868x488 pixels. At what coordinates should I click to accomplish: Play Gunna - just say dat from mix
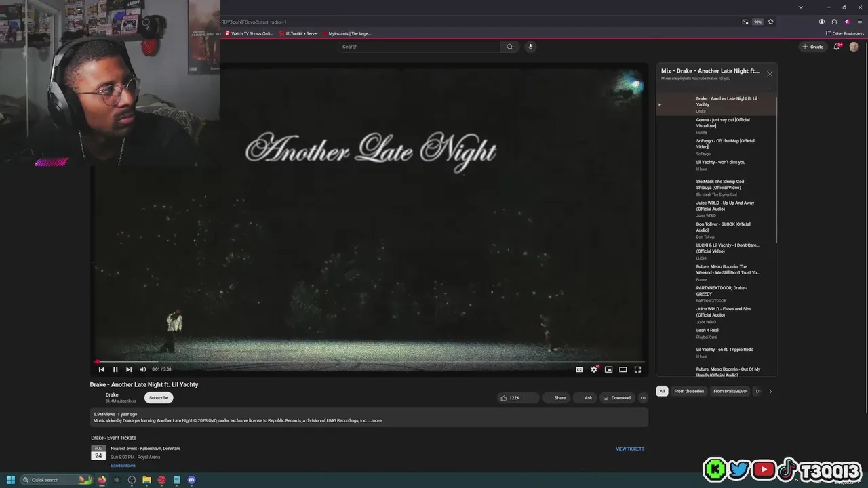click(716, 125)
